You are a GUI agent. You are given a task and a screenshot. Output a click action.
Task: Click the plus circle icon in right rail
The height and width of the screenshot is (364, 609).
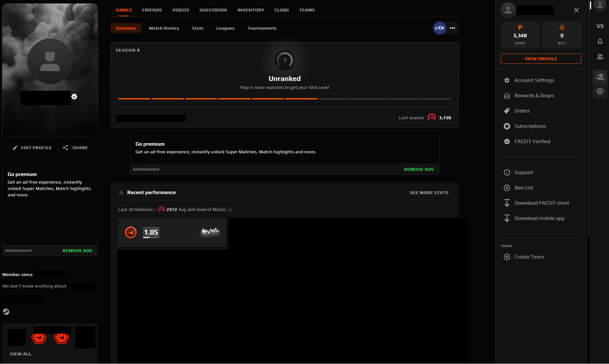click(600, 91)
